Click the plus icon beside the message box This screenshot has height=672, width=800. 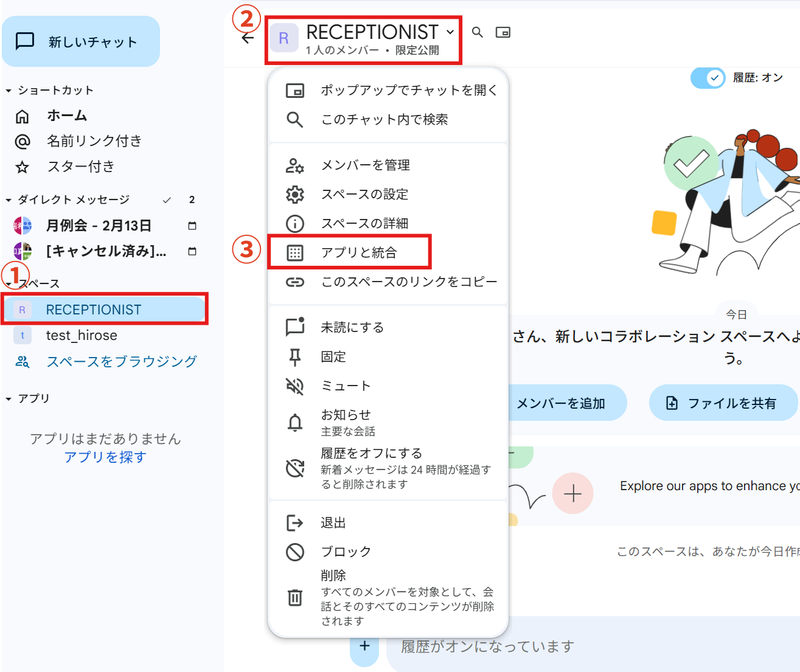point(364,646)
